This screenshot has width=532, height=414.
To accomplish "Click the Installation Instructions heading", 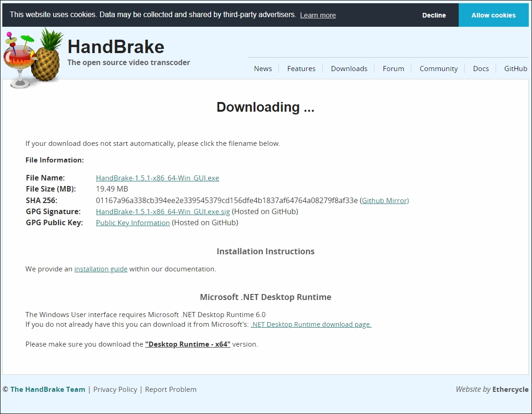I will [266, 252].
